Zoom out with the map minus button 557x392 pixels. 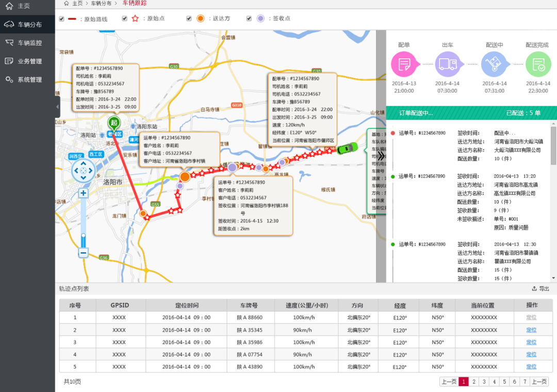click(83, 253)
